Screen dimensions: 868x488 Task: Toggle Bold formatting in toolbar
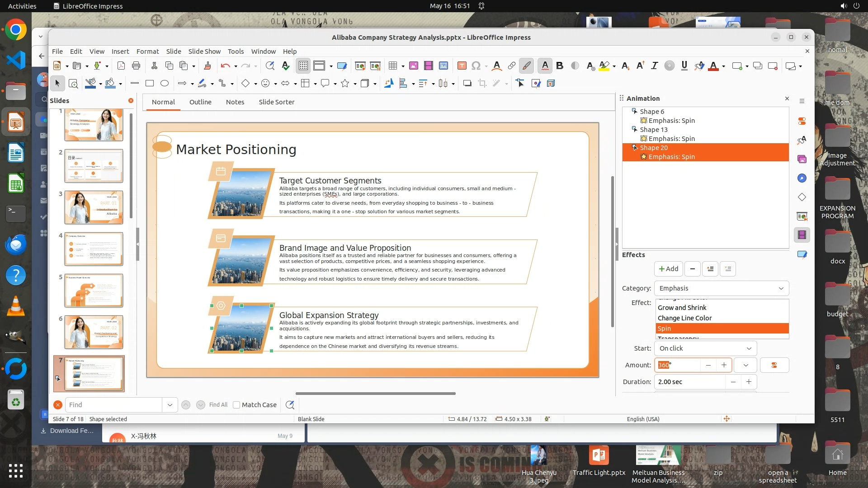560,66
